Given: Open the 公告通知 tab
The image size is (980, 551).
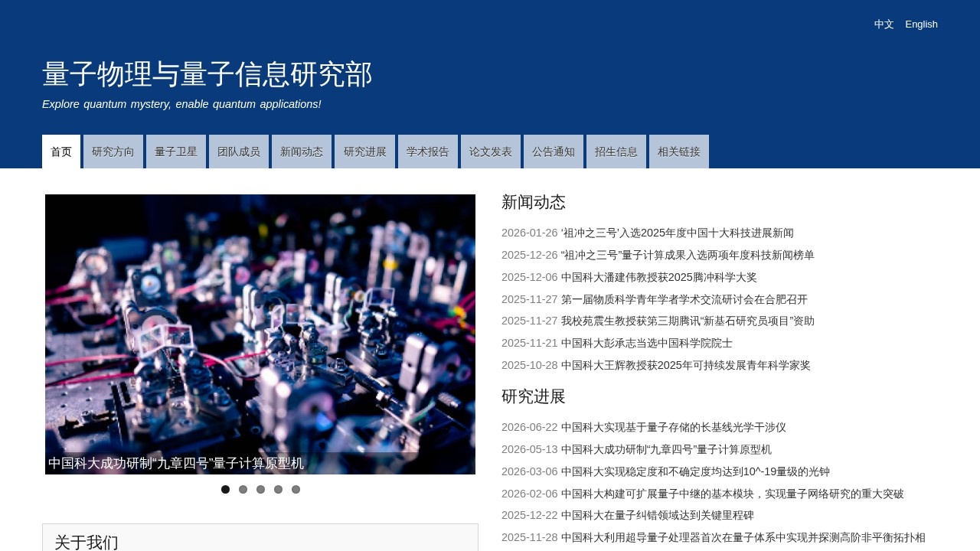Looking at the screenshot, I should (x=553, y=152).
